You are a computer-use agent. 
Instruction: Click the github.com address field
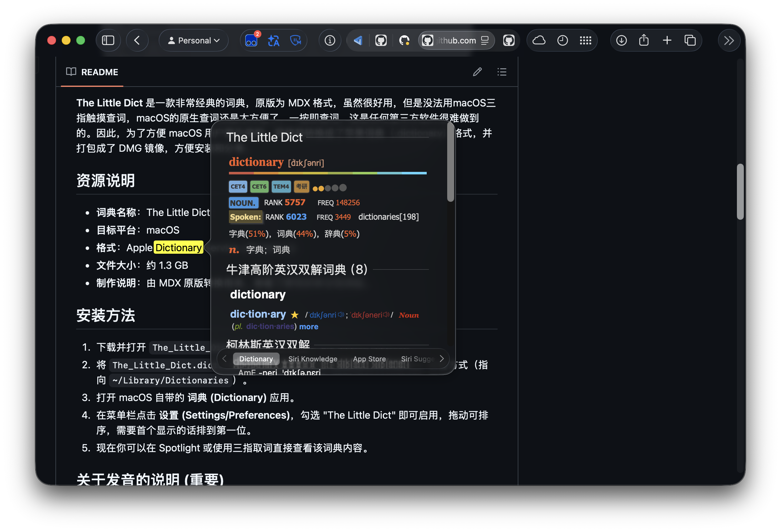point(456,40)
